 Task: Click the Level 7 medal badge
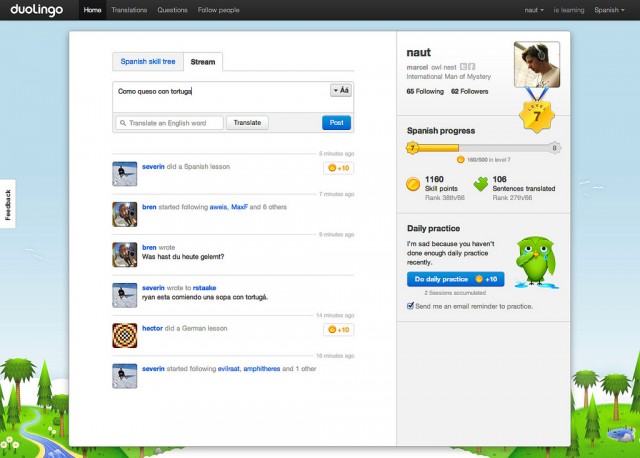pos(537,116)
